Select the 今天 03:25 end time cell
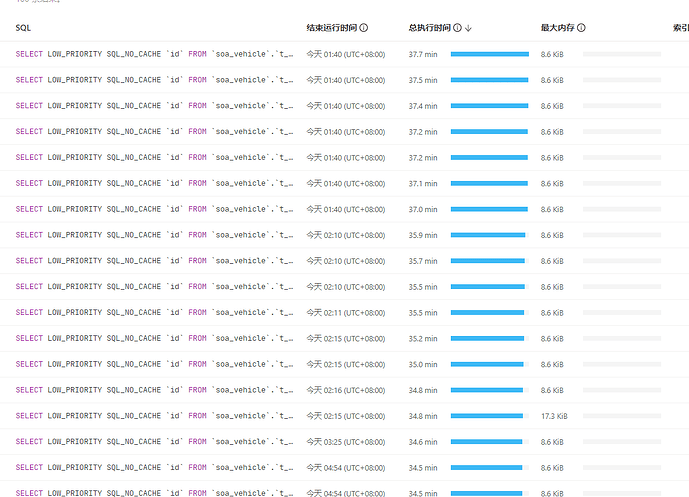 tap(346, 442)
